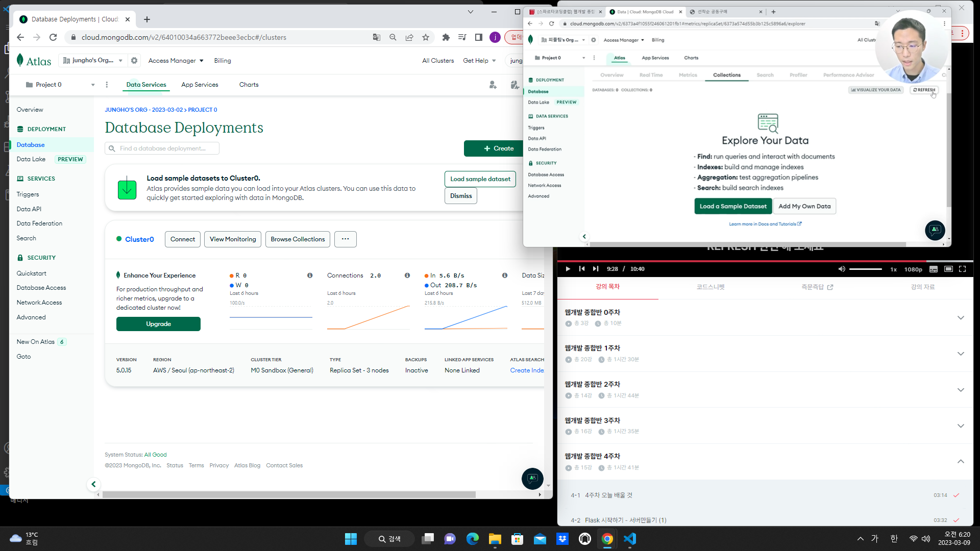This screenshot has height=551, width=980.
Task: Click Browse Collections for Cluster0
Action: tap(298, 239)
